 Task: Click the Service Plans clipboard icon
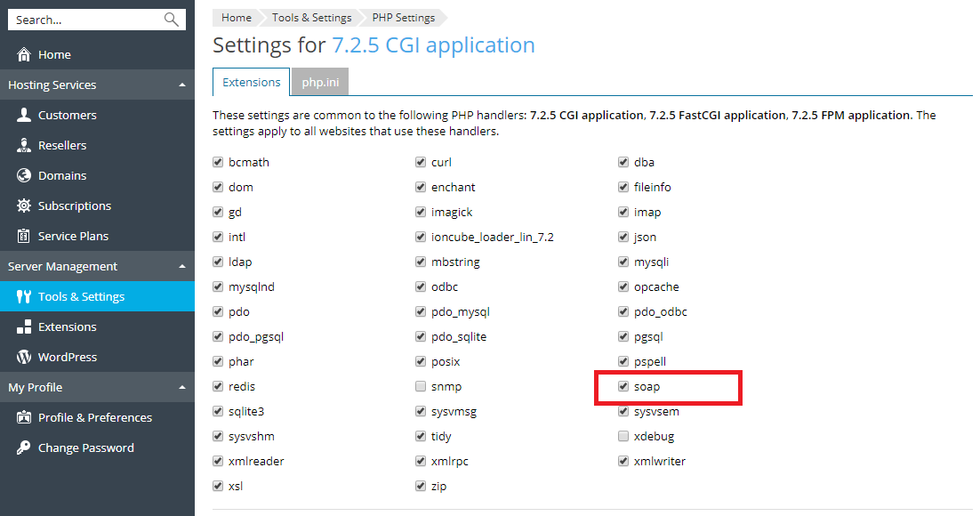click(x=24, y=237)
